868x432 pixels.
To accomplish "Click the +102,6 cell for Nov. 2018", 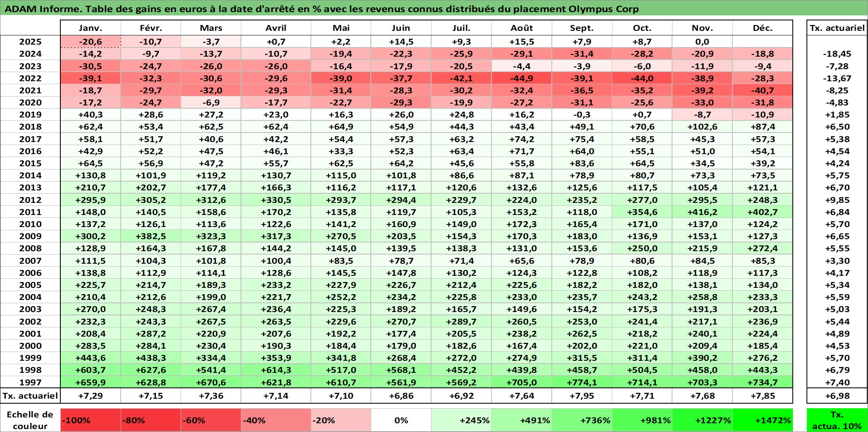I will click(x=702, y=127).
